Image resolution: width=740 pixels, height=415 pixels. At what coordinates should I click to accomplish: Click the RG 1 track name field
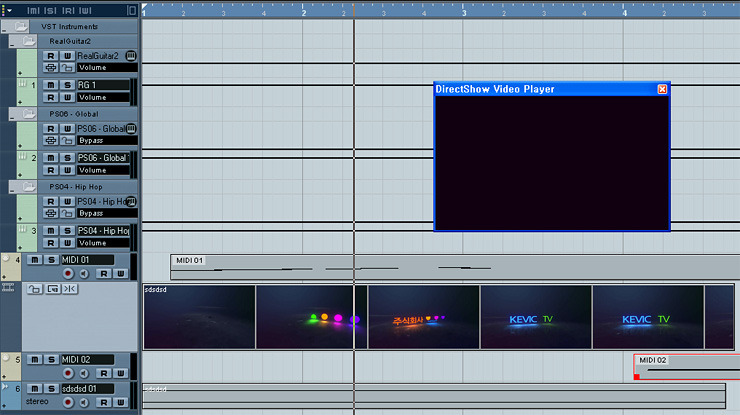point(103,85)
